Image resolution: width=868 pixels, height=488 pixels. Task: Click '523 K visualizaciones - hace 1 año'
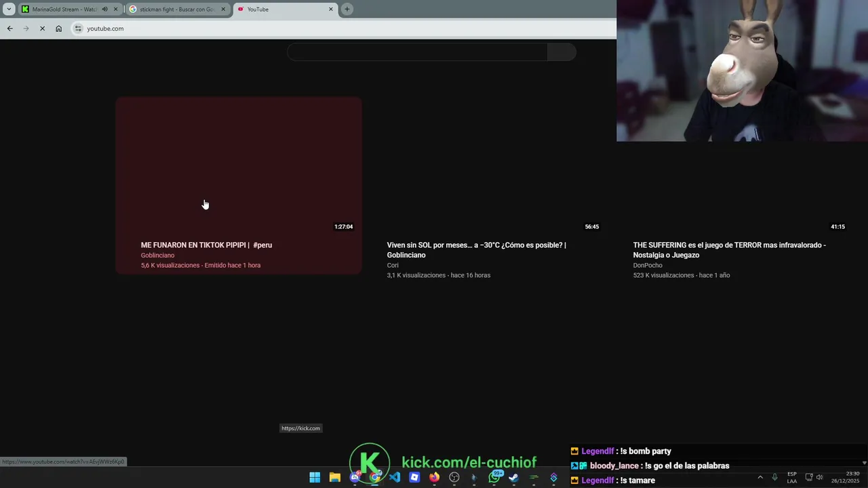[x=682, y=276]
